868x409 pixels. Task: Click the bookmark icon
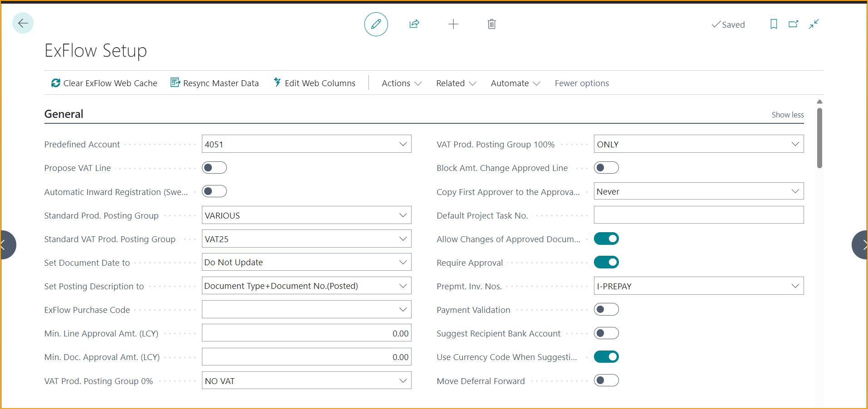click(774, 24)
